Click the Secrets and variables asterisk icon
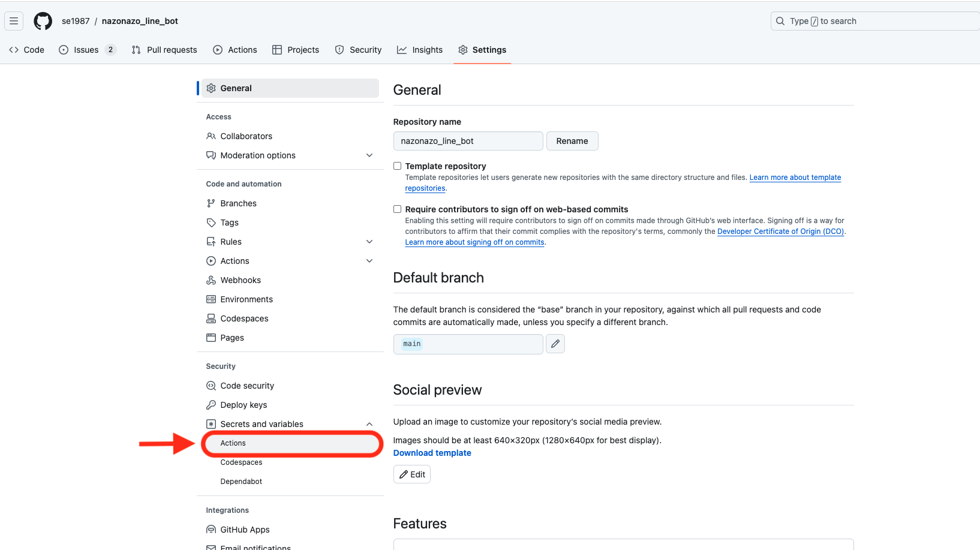 tap(211, 424)
